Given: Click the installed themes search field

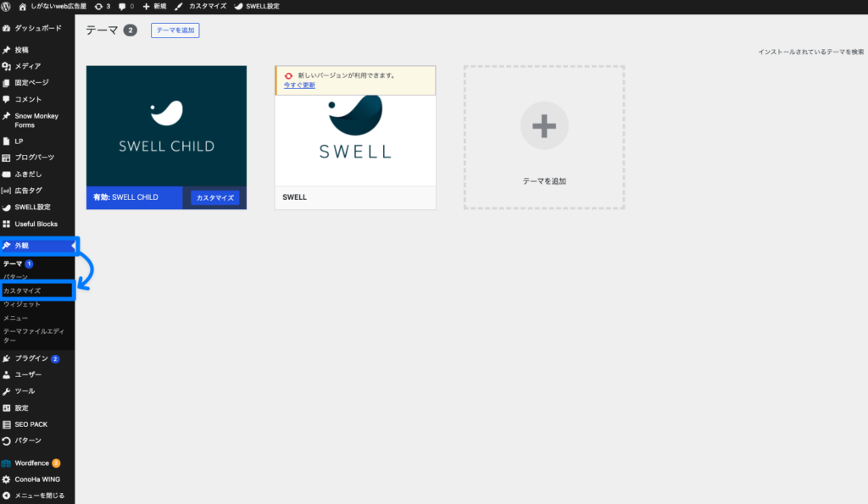Looking at the screenshot, I should pyautogui.click(x=810, y=52).
